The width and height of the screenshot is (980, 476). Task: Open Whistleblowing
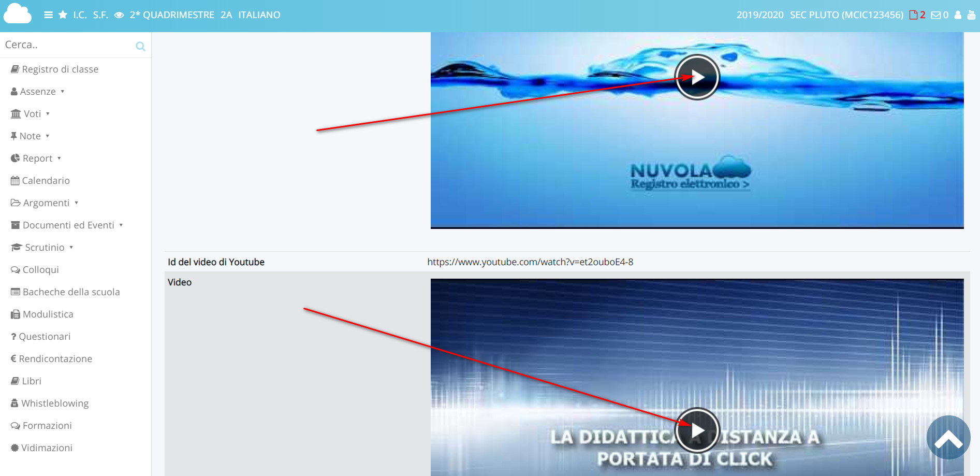click(x=50, y=403)
